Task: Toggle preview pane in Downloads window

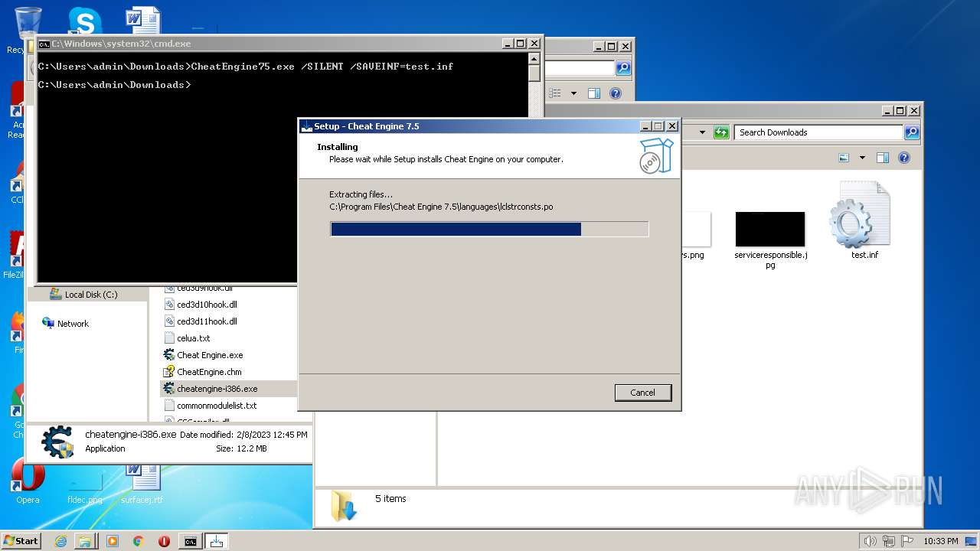Action: [882, 158]
